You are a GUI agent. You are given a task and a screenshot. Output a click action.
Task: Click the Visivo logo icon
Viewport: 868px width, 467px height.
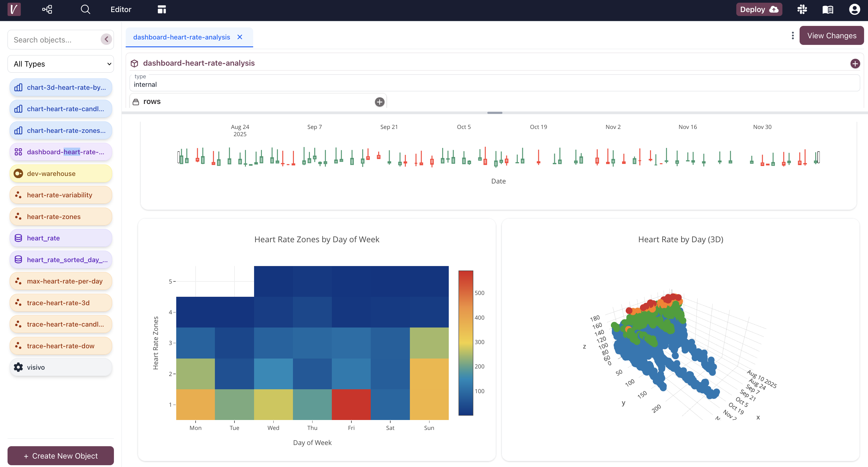coord(14,9)
